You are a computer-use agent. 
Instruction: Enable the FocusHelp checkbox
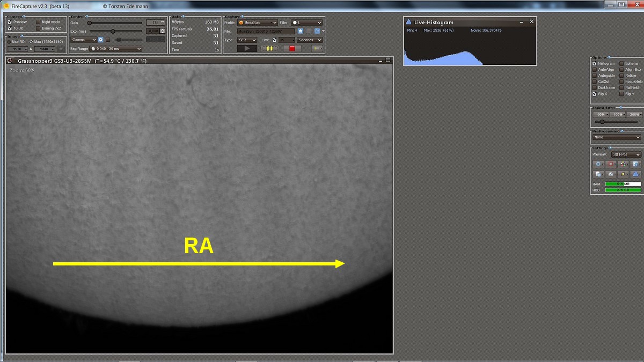tap(621, 82)
